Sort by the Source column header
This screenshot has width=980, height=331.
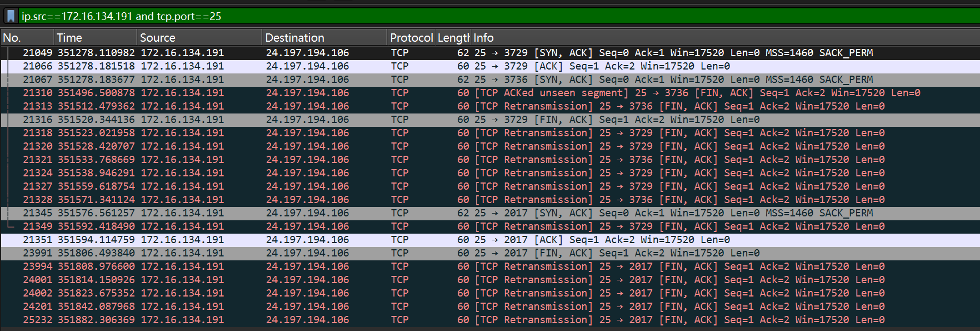[x=199, y=38]
